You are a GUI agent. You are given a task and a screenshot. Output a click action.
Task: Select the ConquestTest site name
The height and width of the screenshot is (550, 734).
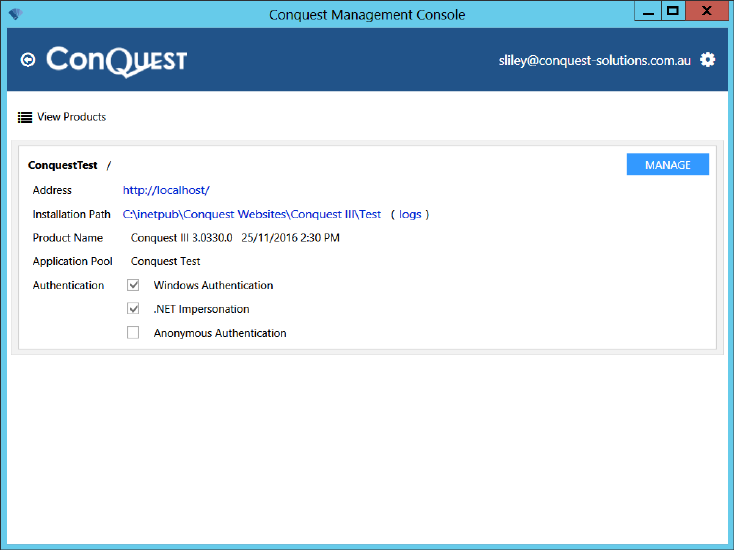[x=63, y=165]
